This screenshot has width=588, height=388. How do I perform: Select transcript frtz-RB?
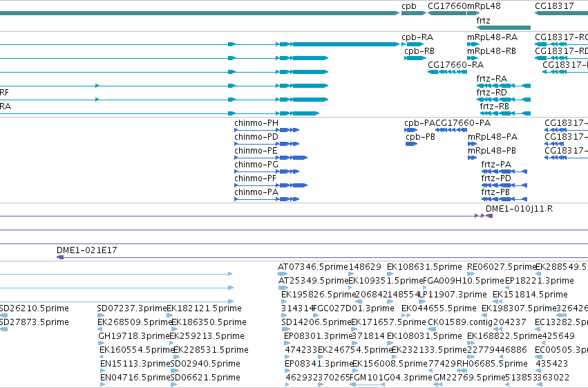505,113
